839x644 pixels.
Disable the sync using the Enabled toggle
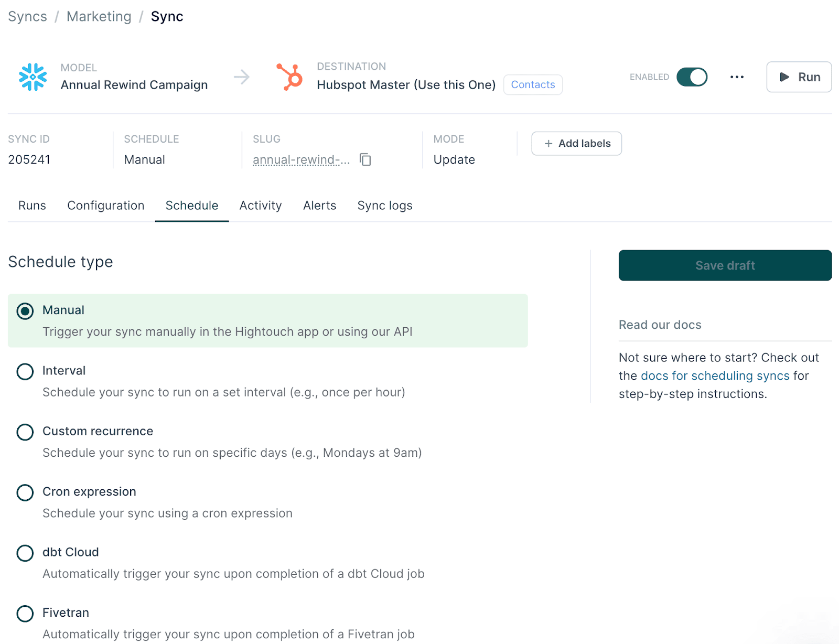[691, 77]
